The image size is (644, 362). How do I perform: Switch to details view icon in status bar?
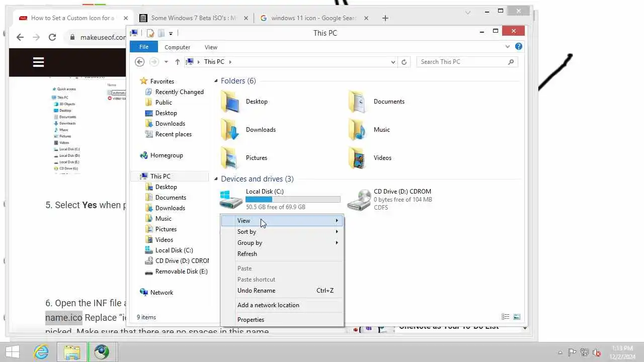(505, 317)
